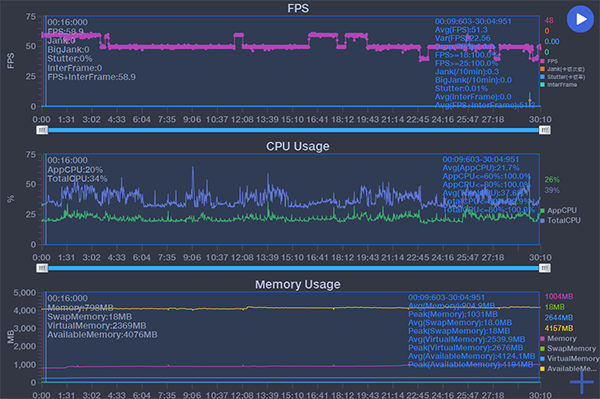The height and width of the screenshot is (399, 600).
Task: Click the blue plus icon
Action: point(582,381)
